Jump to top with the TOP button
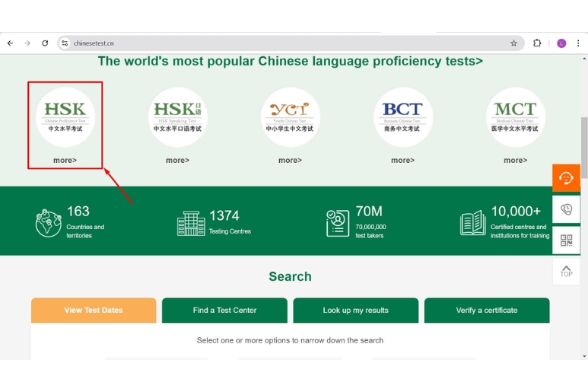Viewport: 588px width, 392px height. tap(566, 271)
